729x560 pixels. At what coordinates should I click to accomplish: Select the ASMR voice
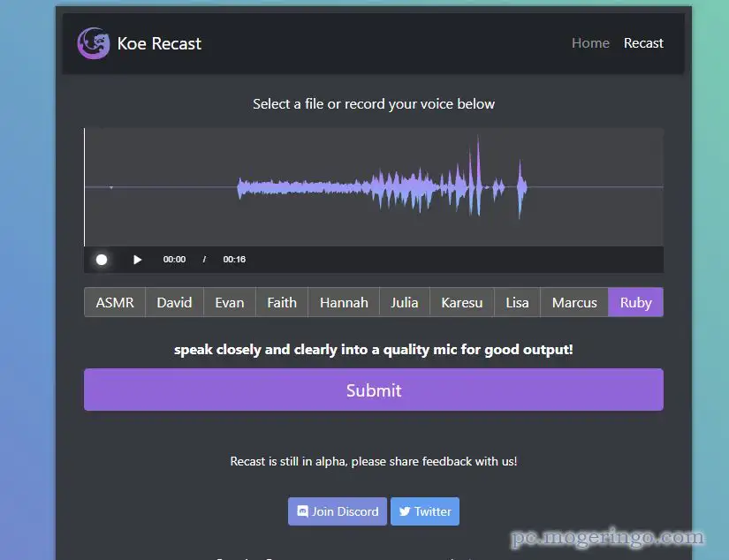tap(115, 302)
